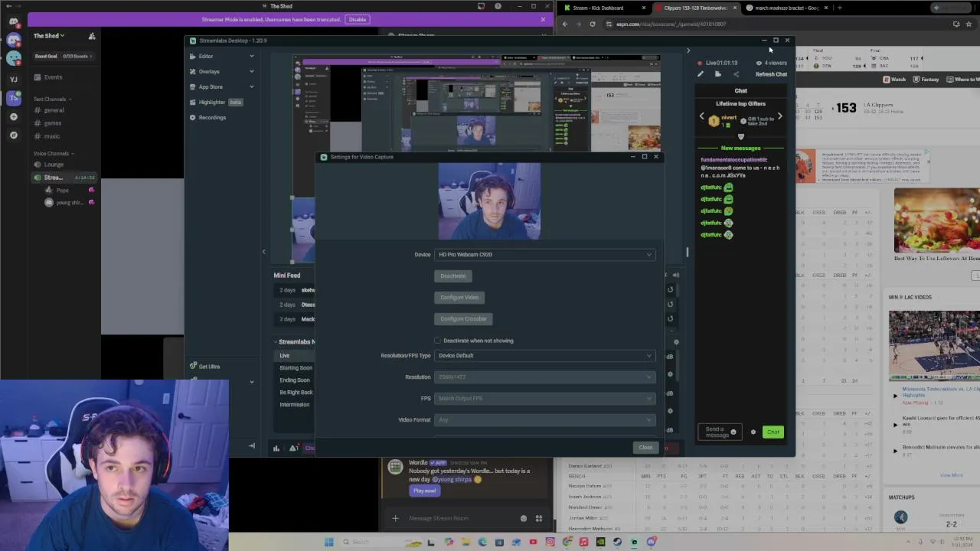The height and width of the screenshot is (551, 980).
Task: Expand the Editor chevron in Streamlabs
Action: coord(251,56)
